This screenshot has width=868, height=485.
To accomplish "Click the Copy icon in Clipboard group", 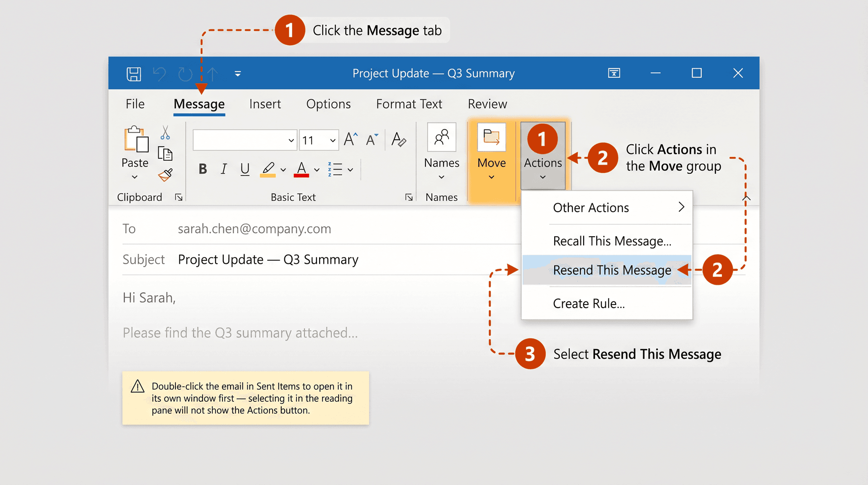I will click(166, 154).
